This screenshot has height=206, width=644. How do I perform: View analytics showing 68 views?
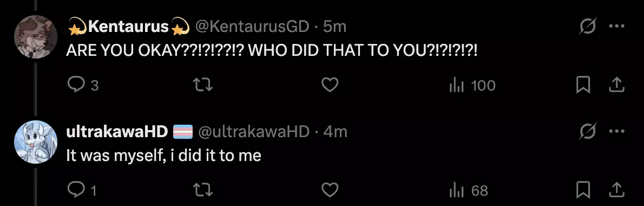(x=469, y=191)
